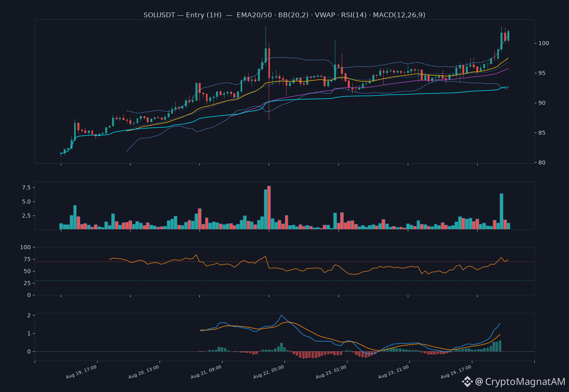
Task: Select the Aug 20, 13:00 date label
Action: coord(144,372)
